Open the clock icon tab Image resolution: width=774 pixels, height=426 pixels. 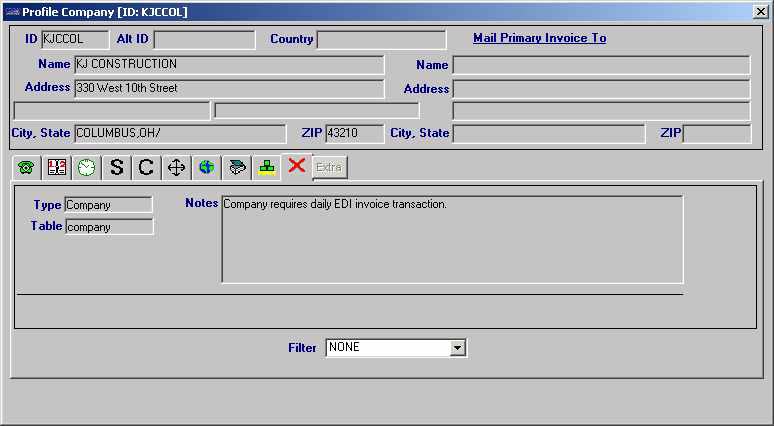click(x=86, y=168)
